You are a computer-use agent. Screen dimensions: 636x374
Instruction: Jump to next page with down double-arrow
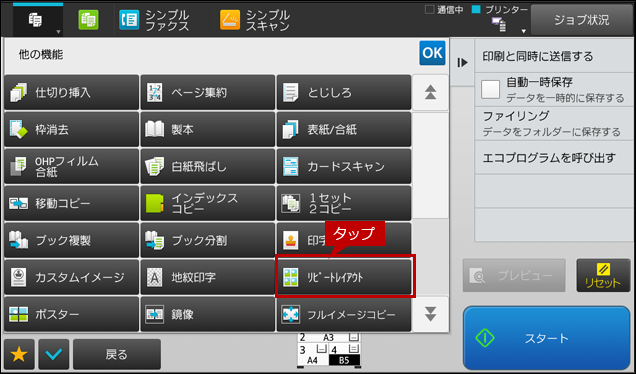pyautogui.click(x=430, y=314)
